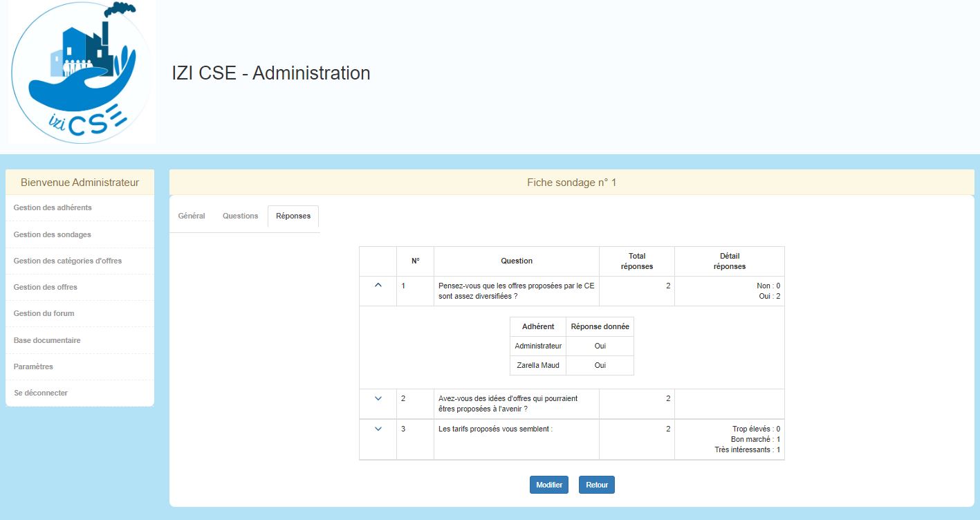Open Gestion du forum
The height and width of the screenshot is (520, 980).
coord(44,313)
